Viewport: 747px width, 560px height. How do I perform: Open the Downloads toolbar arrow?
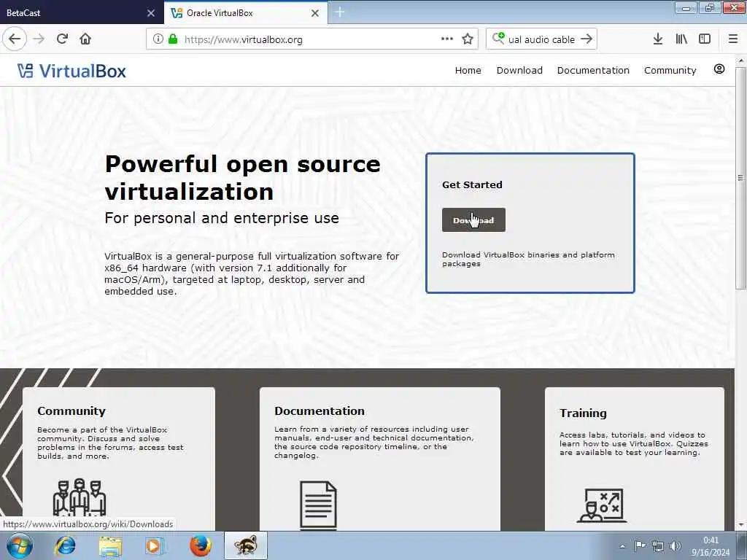coord(658,39)
